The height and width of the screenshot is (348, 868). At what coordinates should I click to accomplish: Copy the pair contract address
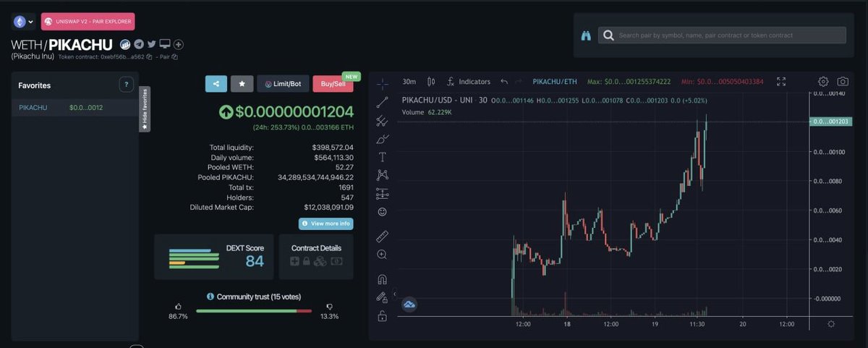[x=174, y=56]
